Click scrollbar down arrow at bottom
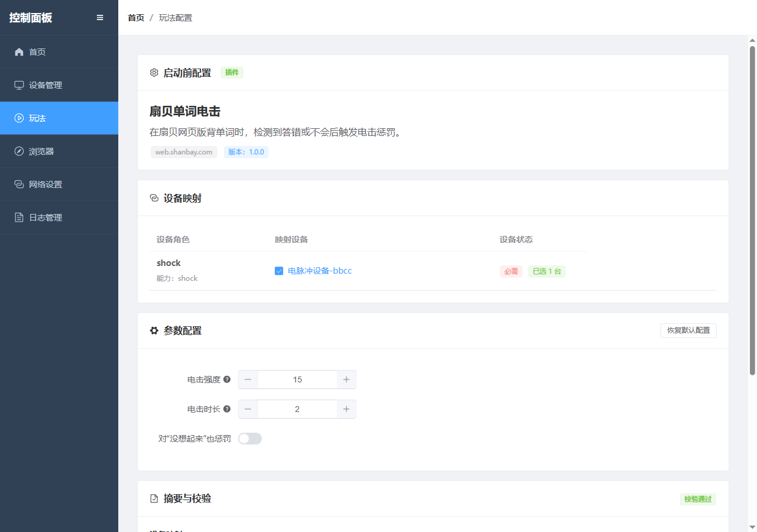Image resolution: width=757 pixels, height=532 pixels. 752,527
